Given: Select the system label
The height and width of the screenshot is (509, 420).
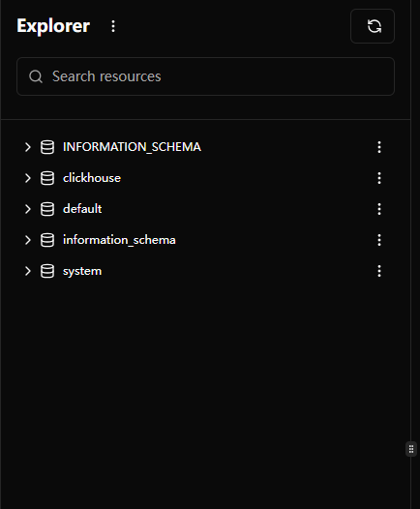Looking at the screenshot, I should point(82,271).
